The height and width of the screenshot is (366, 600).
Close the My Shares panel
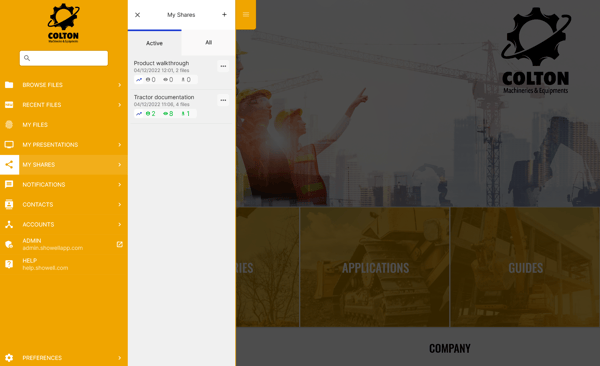137,15
